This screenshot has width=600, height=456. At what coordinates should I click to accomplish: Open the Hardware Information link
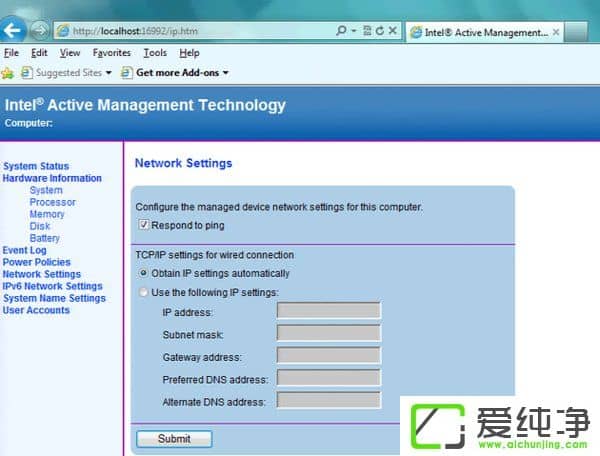52,178
